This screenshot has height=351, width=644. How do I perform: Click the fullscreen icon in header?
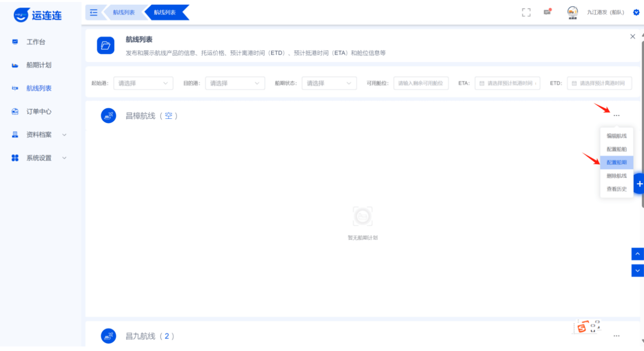[x=526, y=13]
